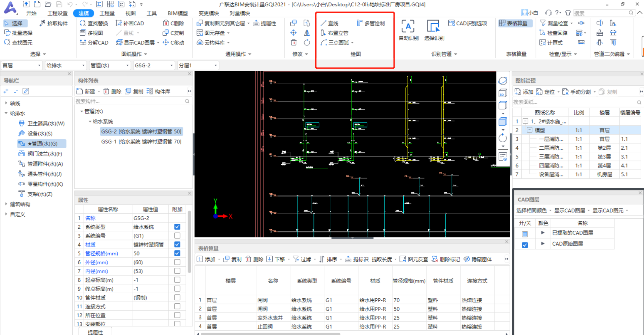Activate 批量选择 batch select
This screenshot has height=335, width=644.
[x=18, y=33]
